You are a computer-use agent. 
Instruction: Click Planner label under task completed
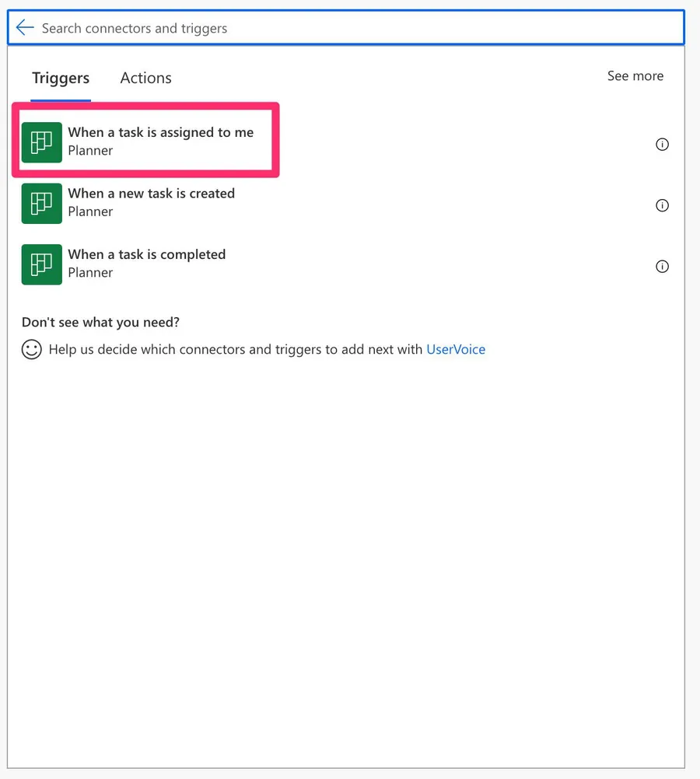coord(90,273)
